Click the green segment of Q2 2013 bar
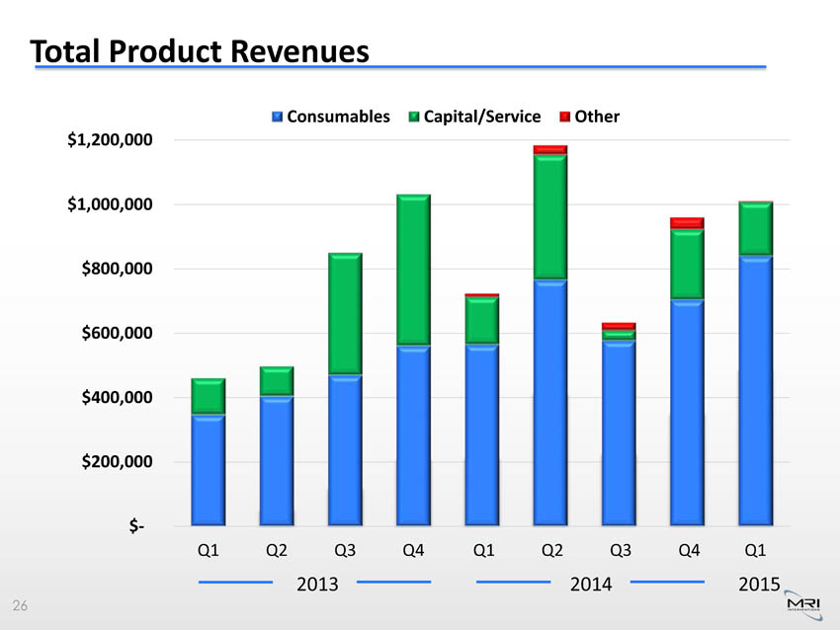 pos(277,381)
